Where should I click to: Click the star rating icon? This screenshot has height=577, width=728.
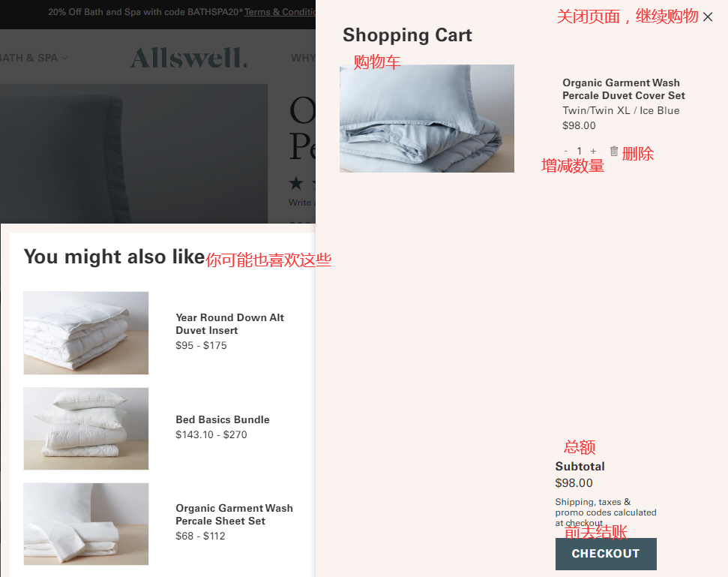[x=295, y=183]
